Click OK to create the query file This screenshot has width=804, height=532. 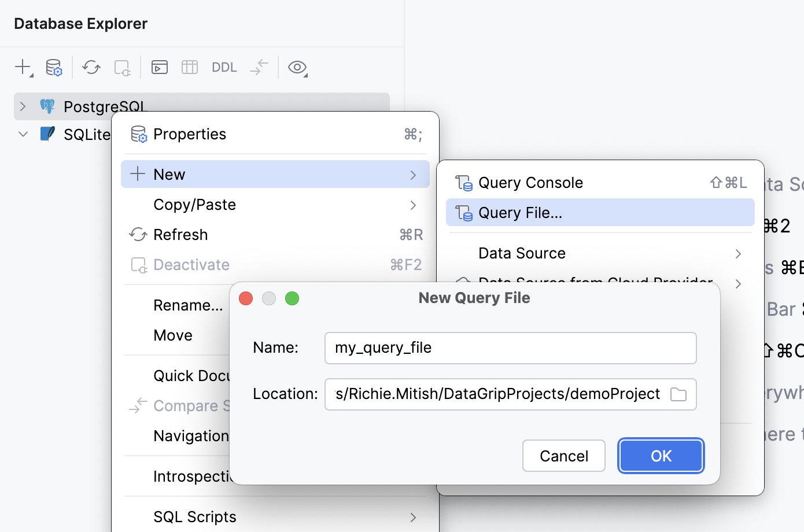[x=661, y=456]
